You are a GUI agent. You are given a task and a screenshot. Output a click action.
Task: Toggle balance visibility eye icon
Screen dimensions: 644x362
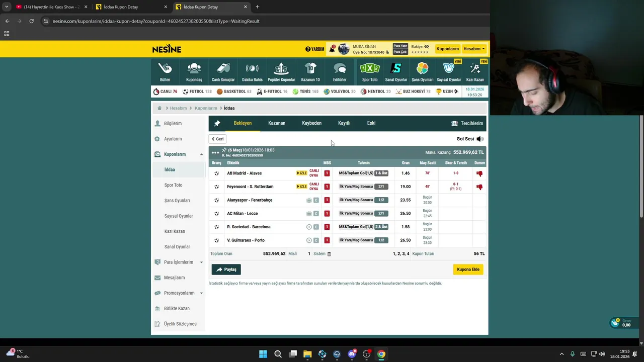[427, 46]
